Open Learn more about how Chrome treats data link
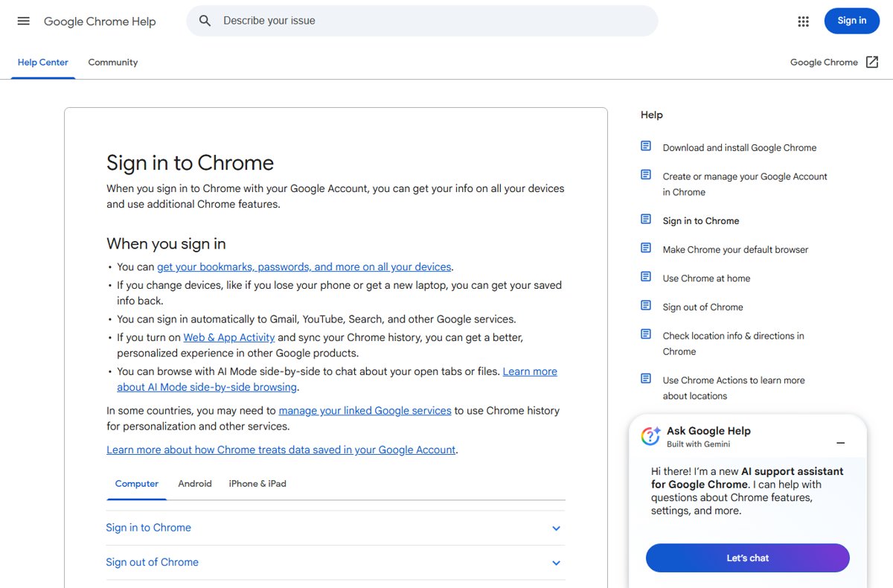Image resolution: width=893 pixels, height=588 pixels. (281, 450)
